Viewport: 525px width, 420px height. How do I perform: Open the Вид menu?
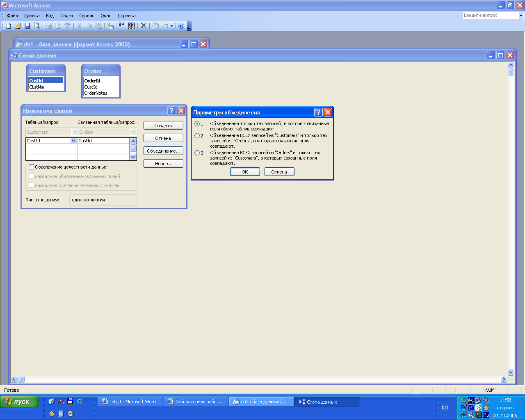(50, 16)
